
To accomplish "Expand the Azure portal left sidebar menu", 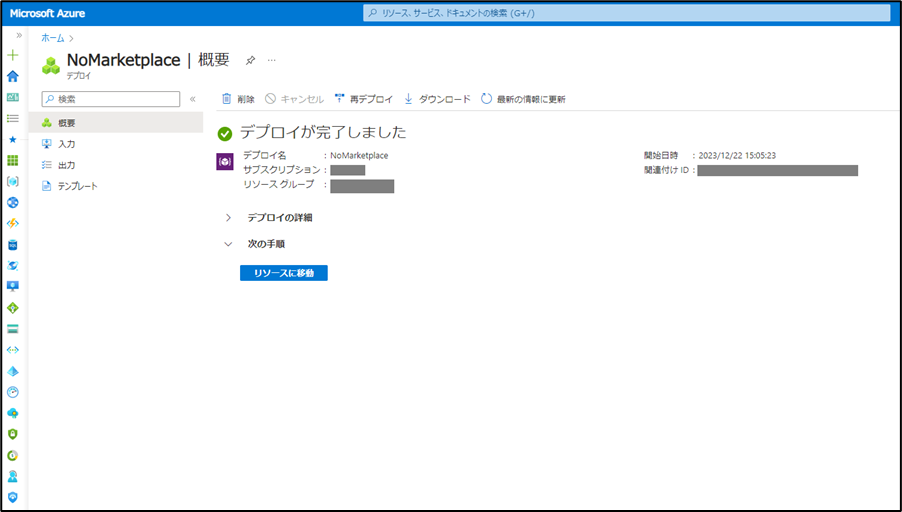I will pos(19,36).
